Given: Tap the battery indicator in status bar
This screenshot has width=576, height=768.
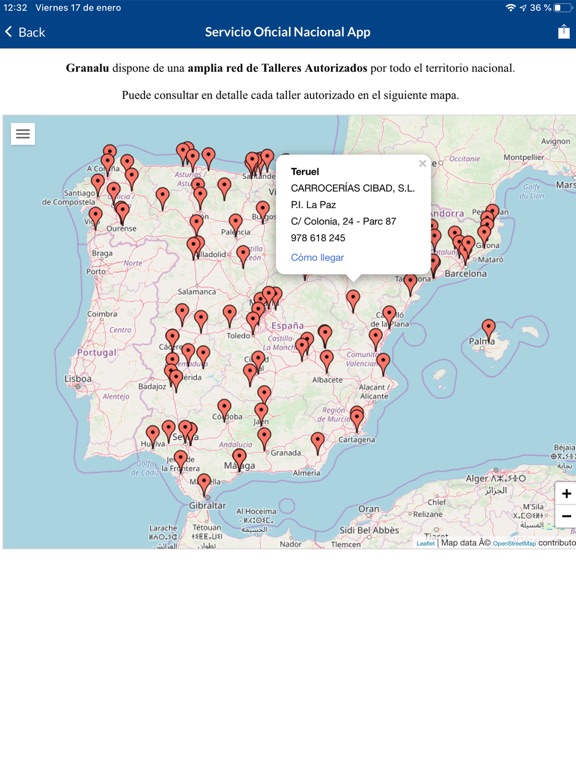Looking at the screenshot, I should click(564, 7).
